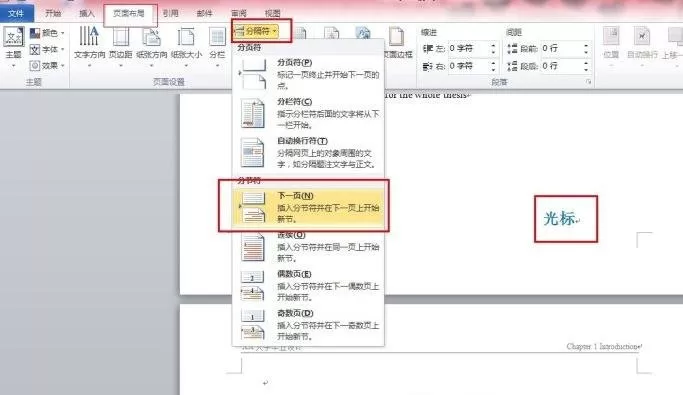Click the continuous break icon beside 连续(O)
Viewport: 683px width, 395px height.
(x=253, y=247)
